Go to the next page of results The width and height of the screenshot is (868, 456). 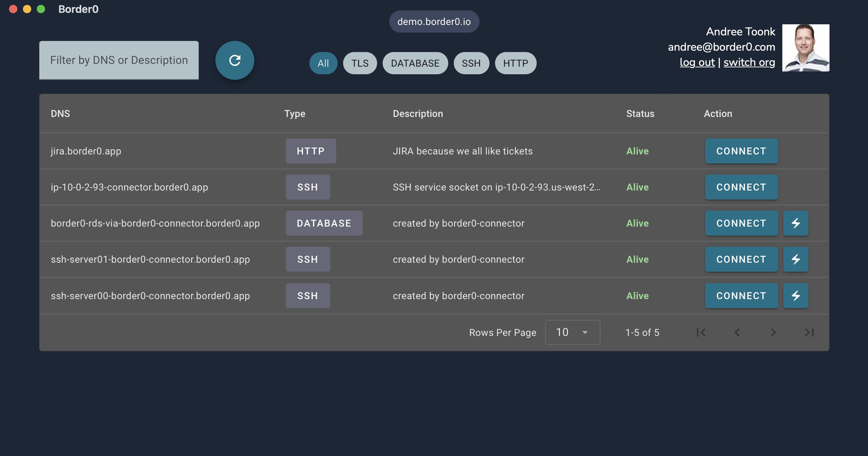coord(773,332)
